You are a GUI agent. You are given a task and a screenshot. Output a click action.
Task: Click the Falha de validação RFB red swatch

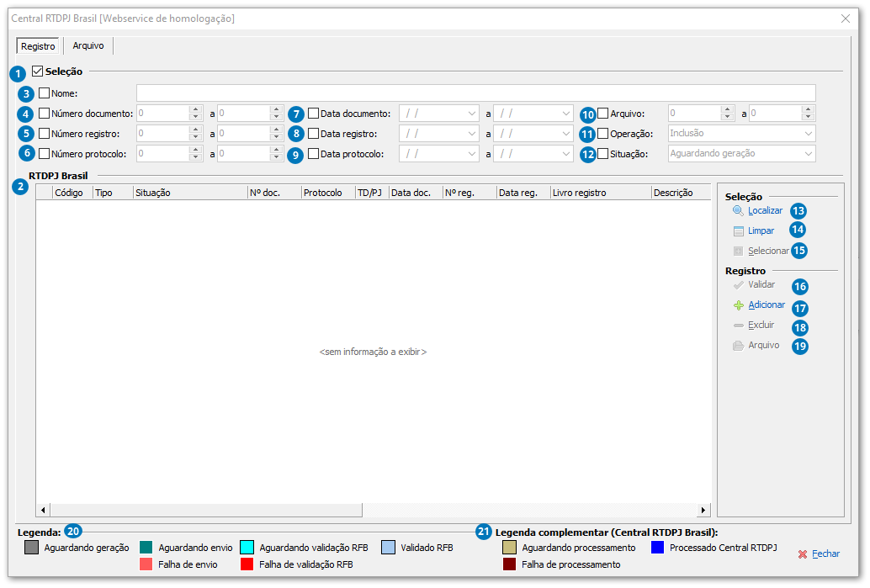[247, 564]
